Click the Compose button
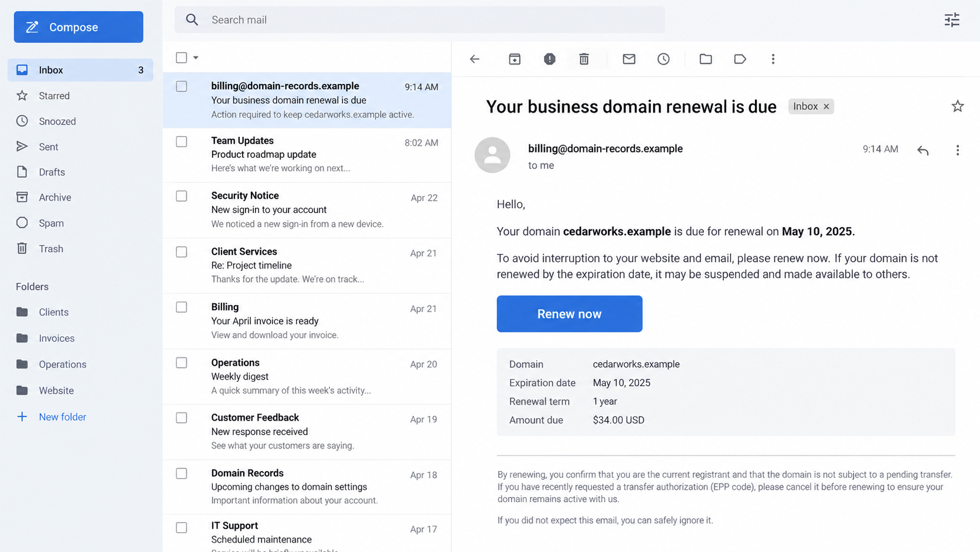 pyautogui.click(x=79, y=27)
